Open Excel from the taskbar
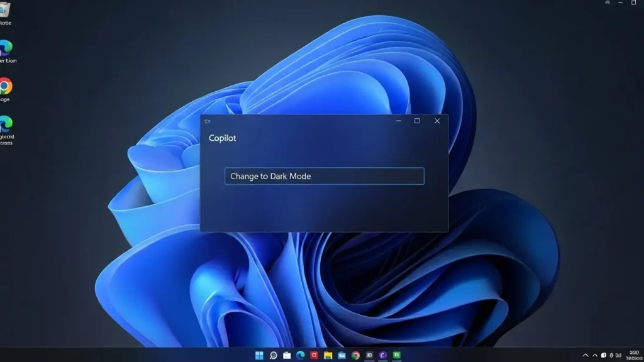This screenshot has width=644, height=362. 396,354
